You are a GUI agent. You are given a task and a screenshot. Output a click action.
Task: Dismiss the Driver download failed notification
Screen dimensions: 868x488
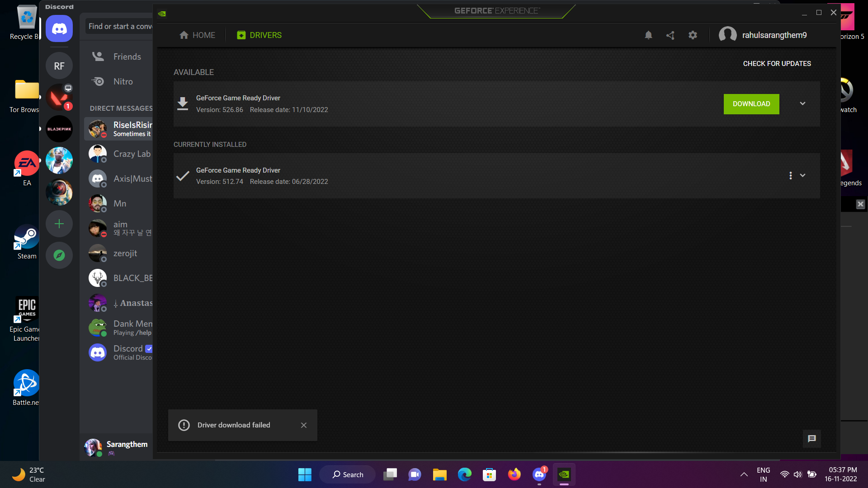304,425
